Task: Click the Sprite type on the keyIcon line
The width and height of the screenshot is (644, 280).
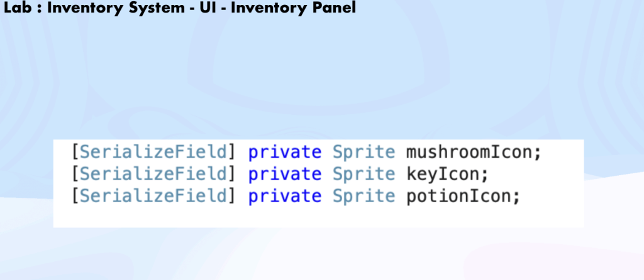Action: [364, 174]
